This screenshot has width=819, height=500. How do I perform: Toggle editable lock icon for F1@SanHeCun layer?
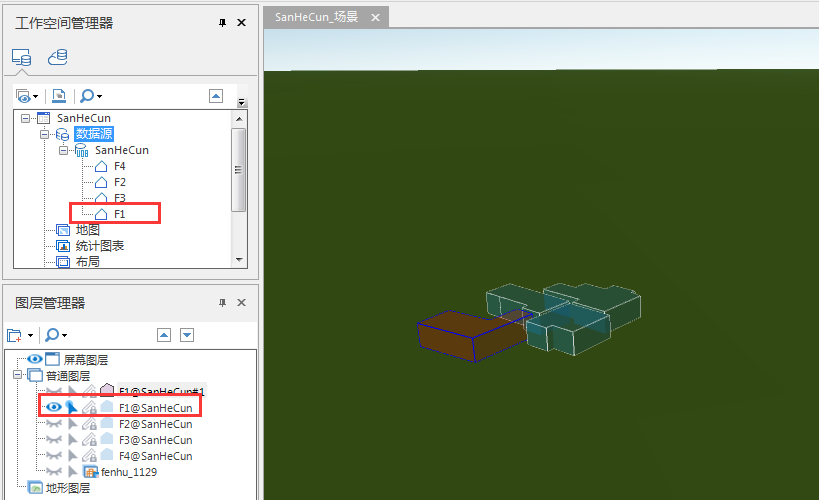click(89, 408)
